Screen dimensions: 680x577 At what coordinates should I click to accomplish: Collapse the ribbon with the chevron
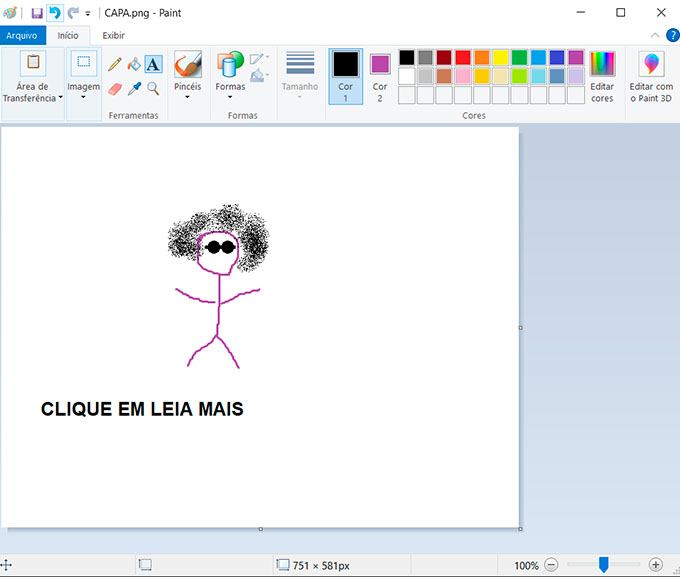[655, 35]
